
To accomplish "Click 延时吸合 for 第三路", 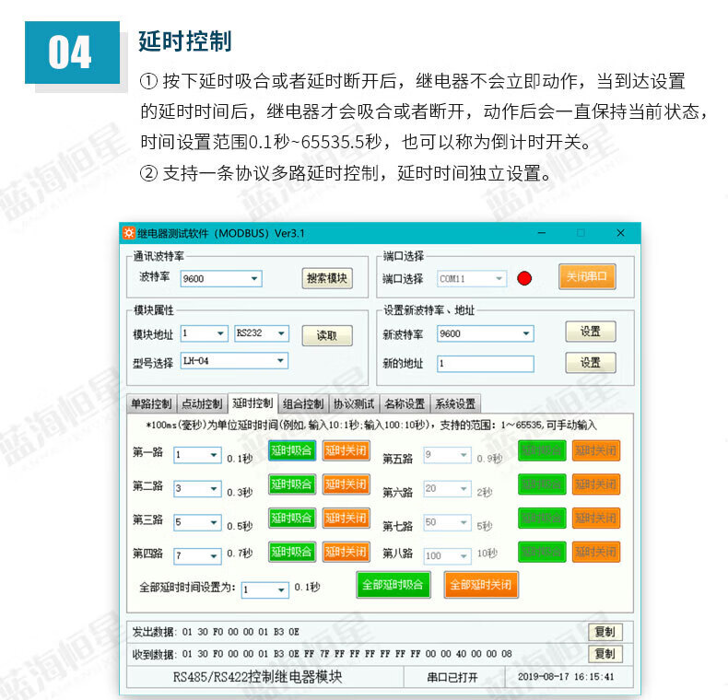I will tap(292, 518).
